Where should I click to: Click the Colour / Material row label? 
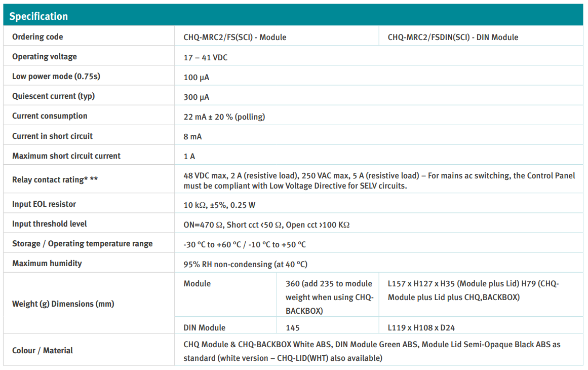click(x=43, y=351)
